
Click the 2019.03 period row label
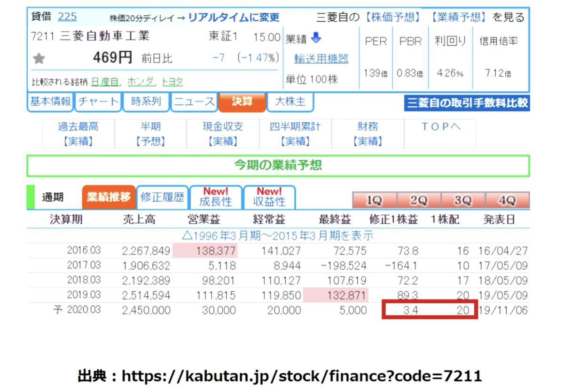[84, 295]
